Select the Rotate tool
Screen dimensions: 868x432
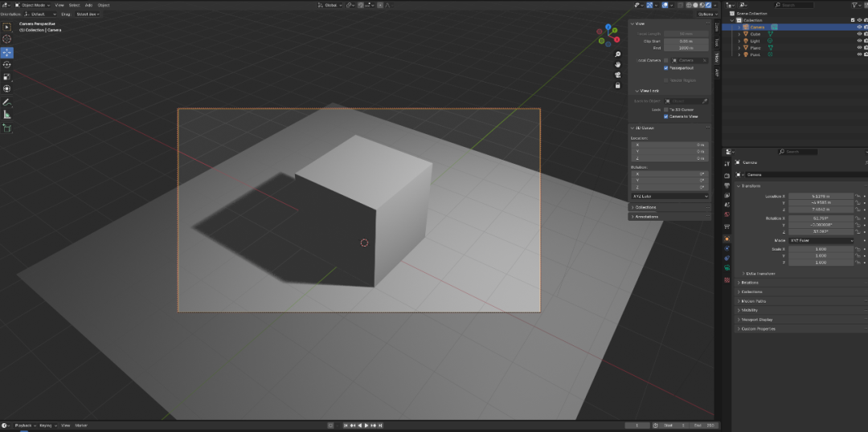point(6,65)
